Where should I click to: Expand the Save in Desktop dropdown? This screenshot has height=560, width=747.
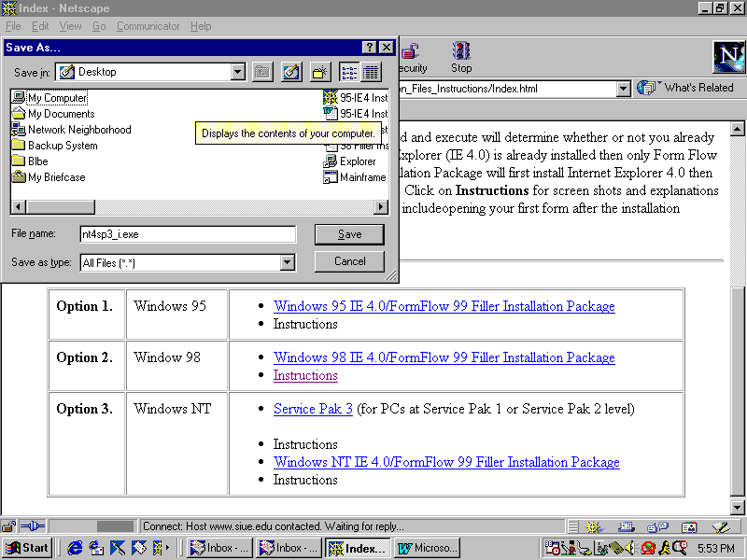(237, 72)
